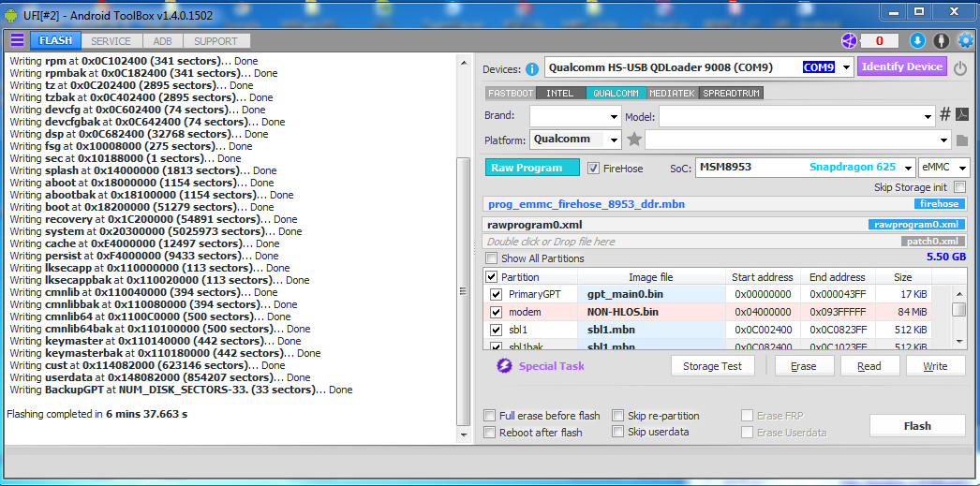Click the patch0.xml drop file field

coord(725,242)
